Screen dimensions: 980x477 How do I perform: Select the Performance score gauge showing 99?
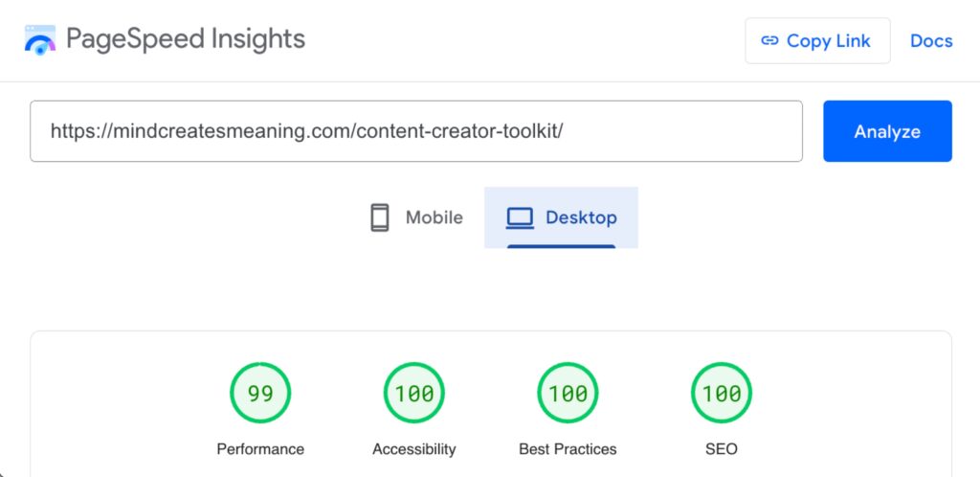[x=260, y=394]
